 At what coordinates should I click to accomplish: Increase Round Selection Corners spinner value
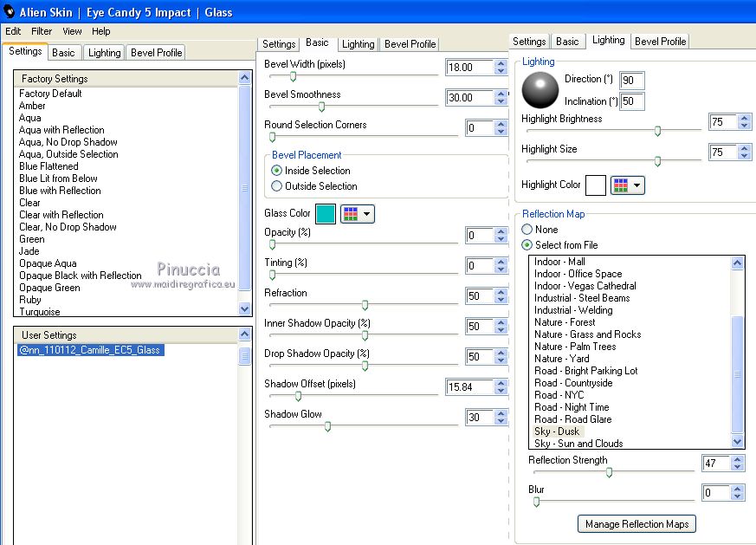point(501,124)
